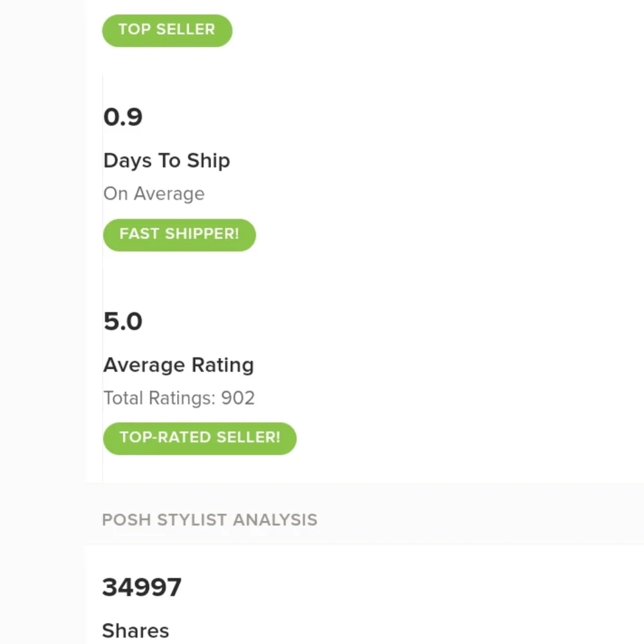
Task: Click the word Average in On Average
Action: click(169, 194)
